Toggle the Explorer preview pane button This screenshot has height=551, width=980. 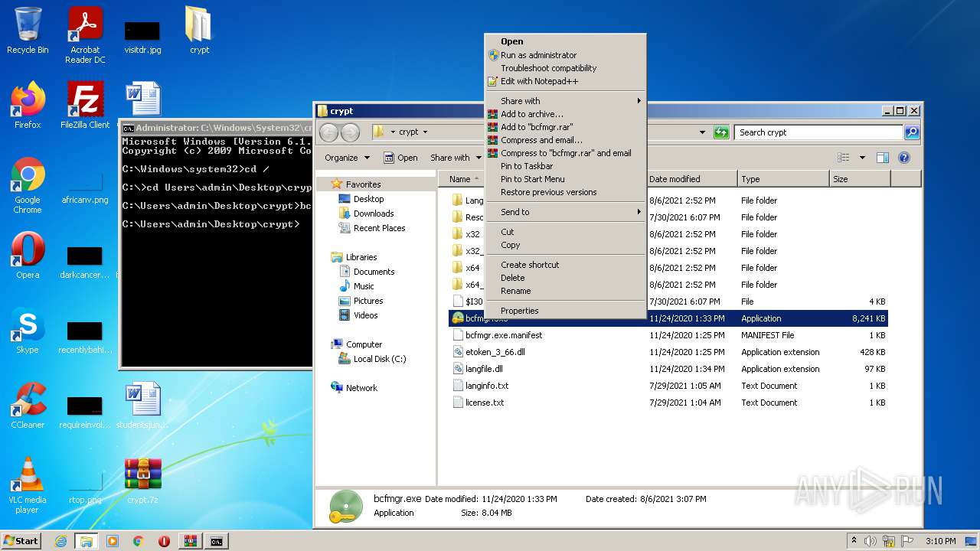point(882,158)
